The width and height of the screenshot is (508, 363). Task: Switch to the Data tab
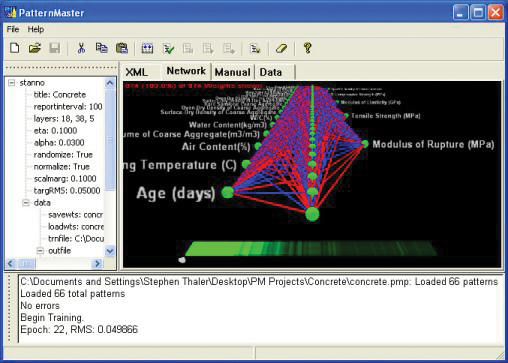pos(271,72)
